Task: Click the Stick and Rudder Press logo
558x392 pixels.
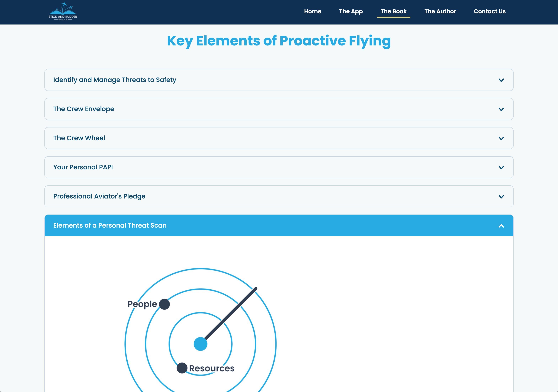Action: tap(63, 11)
